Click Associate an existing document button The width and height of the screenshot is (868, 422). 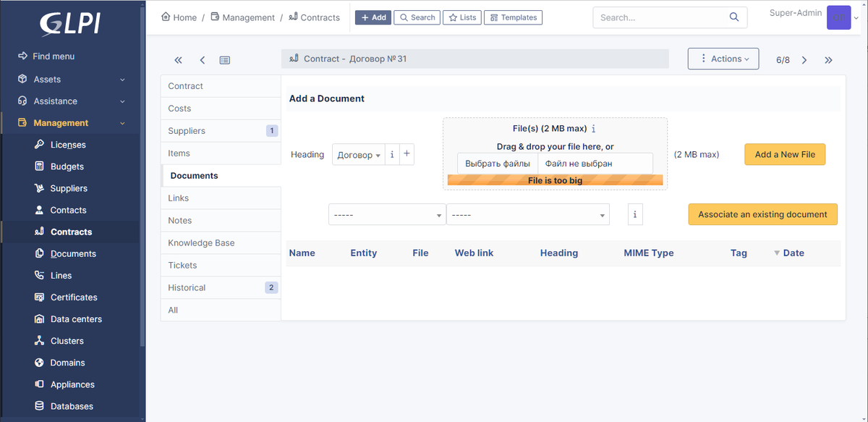coord(762,214)
